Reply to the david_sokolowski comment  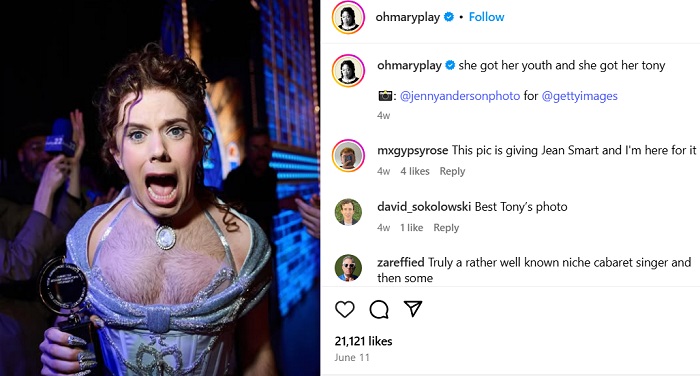pos(446,227)
